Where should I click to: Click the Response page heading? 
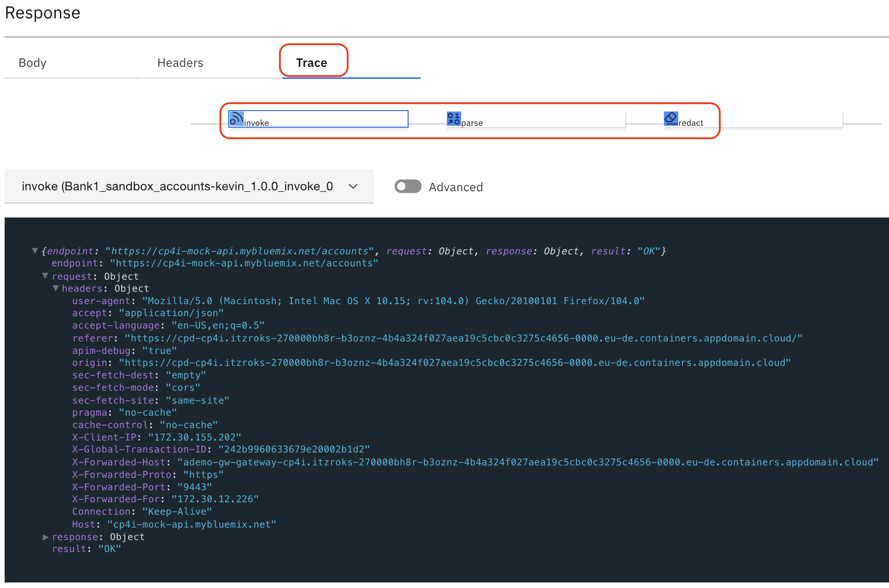42,13
